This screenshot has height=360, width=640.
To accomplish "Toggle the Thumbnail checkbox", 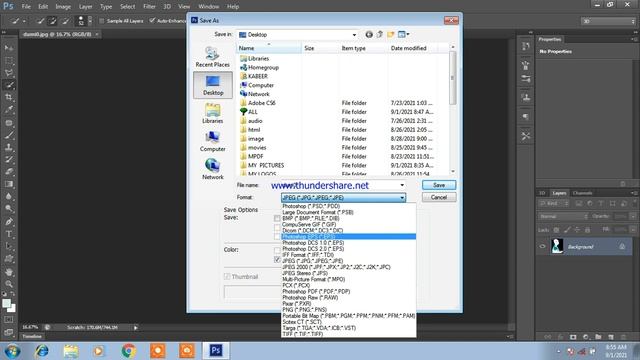I will pos(227,276).
